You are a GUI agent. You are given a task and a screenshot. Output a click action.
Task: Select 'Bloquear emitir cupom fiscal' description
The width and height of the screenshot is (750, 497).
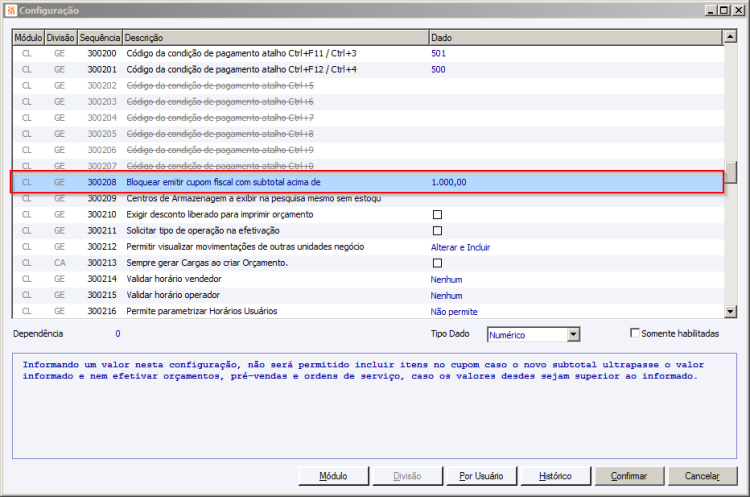(x=223, y=182)
